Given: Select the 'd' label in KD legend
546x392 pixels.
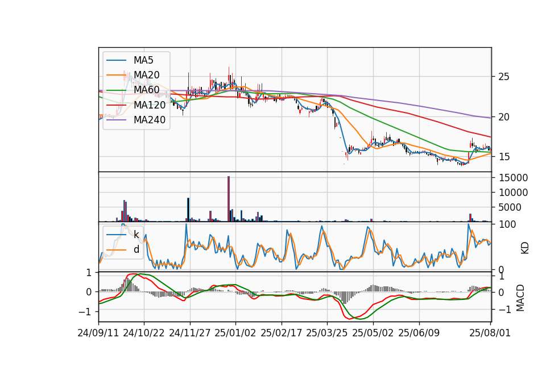Looking at the screenshot, I should pyautogui.click(x=136, y=249).
